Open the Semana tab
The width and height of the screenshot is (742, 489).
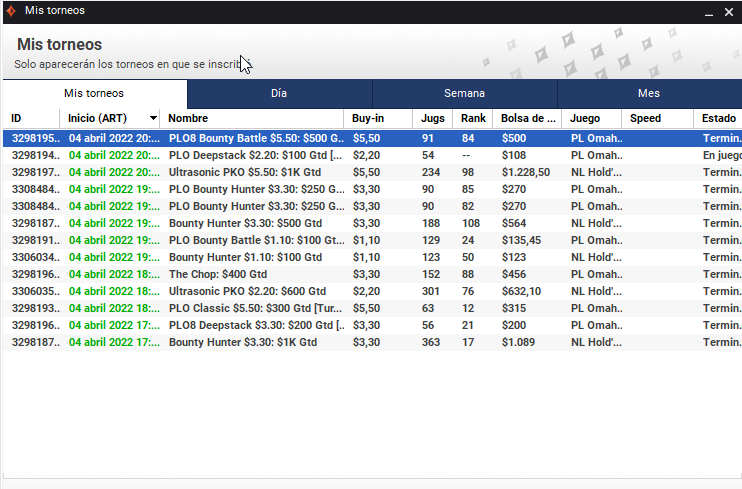pos(464,93)
